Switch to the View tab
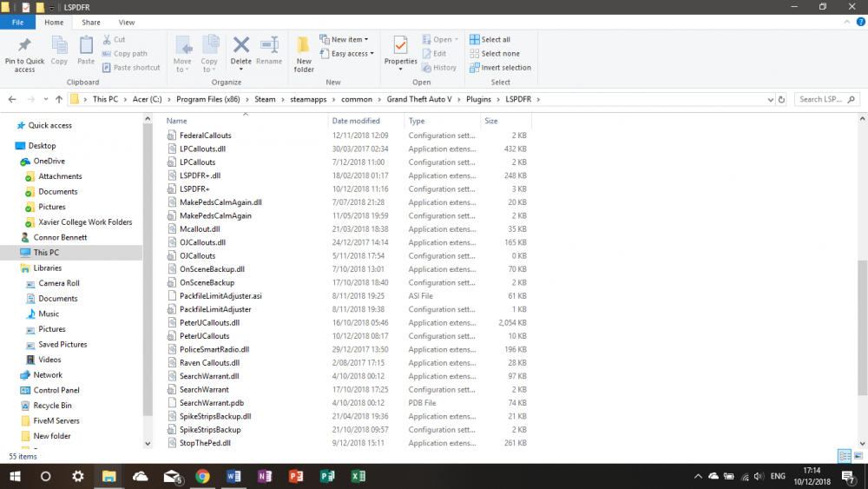868x489 pixels. point(126,23)
